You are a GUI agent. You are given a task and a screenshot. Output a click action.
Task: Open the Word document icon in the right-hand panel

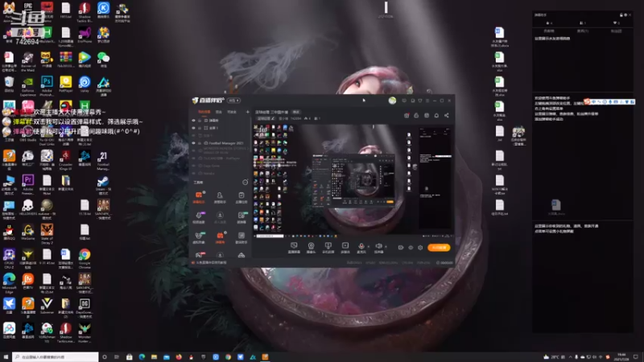coord(555,207)
